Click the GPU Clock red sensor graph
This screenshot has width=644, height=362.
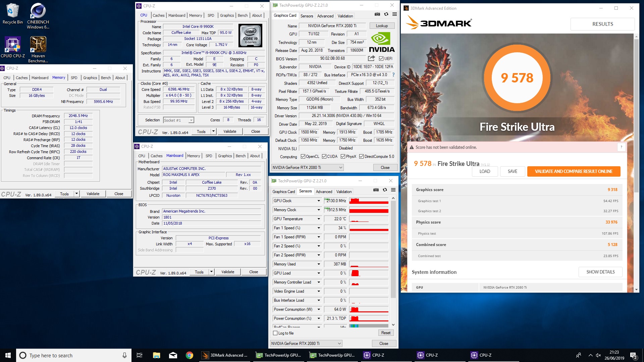click(x=369, y=201)
